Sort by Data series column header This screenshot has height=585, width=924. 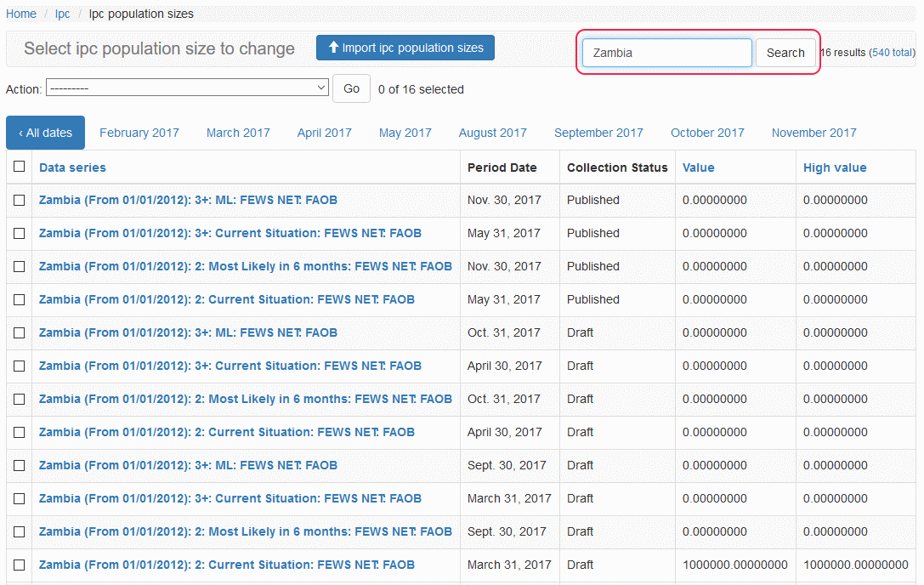pos(72,168)
